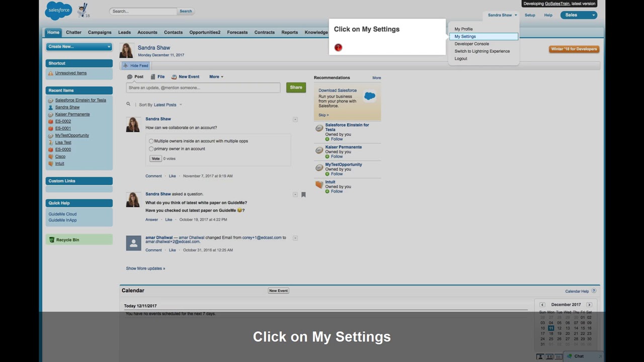
Task: Open the Sales app switcher dropdown
Action: 579,15
